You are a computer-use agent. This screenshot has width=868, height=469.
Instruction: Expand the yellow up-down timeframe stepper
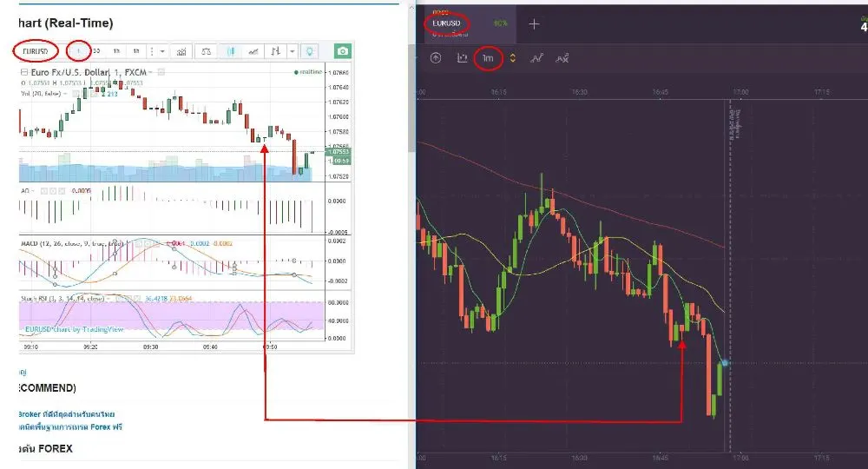pos(513,58)
